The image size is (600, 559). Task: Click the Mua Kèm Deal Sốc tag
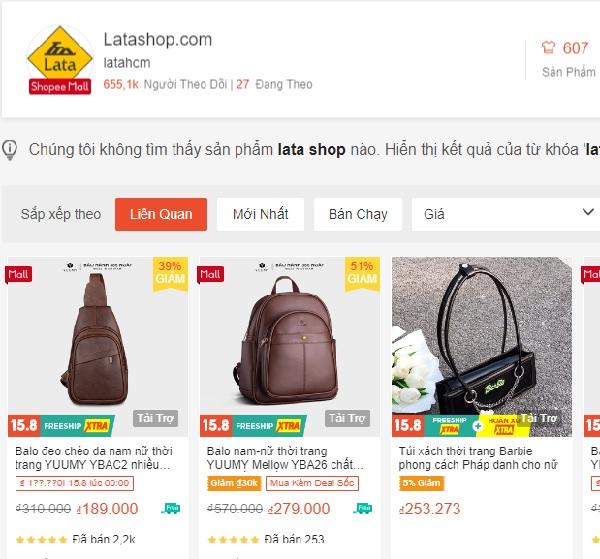click(x=312, y=483)
